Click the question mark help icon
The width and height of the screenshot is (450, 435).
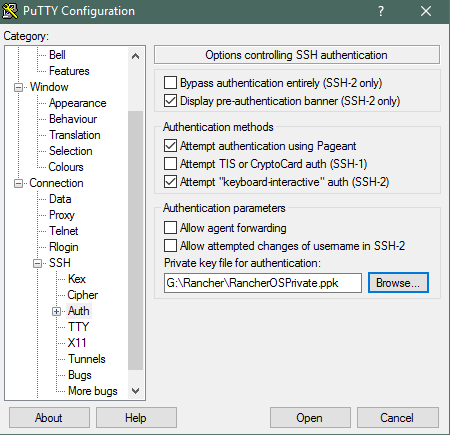[381, 11]
